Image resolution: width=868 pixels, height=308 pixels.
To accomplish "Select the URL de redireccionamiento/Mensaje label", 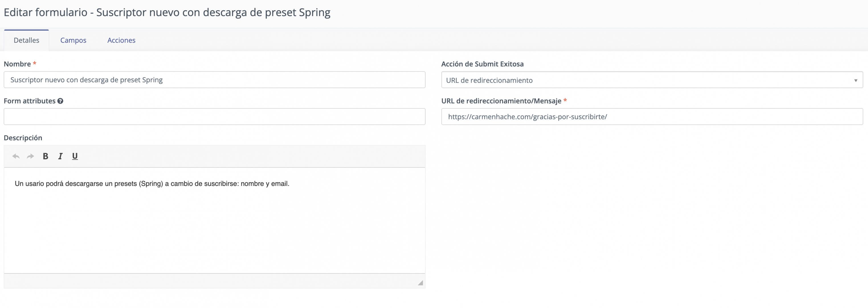I will (x=501, y=101).
